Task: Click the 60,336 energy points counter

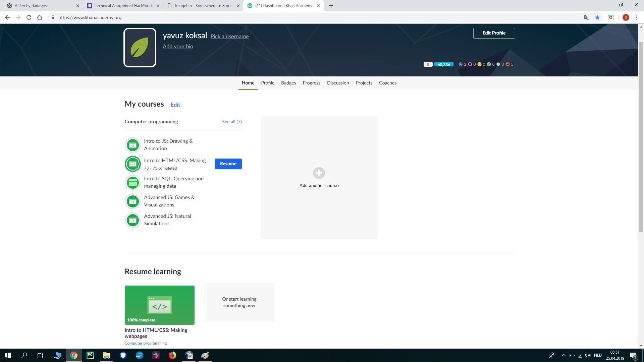Action: point(444,64)
